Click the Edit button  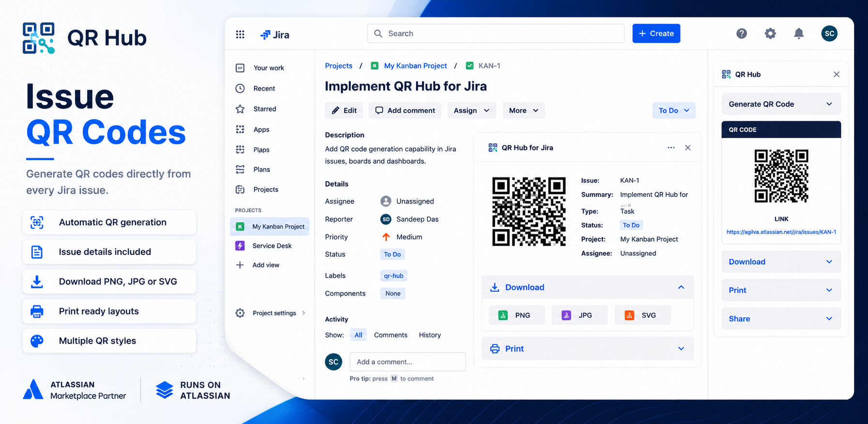coord(344,110)
